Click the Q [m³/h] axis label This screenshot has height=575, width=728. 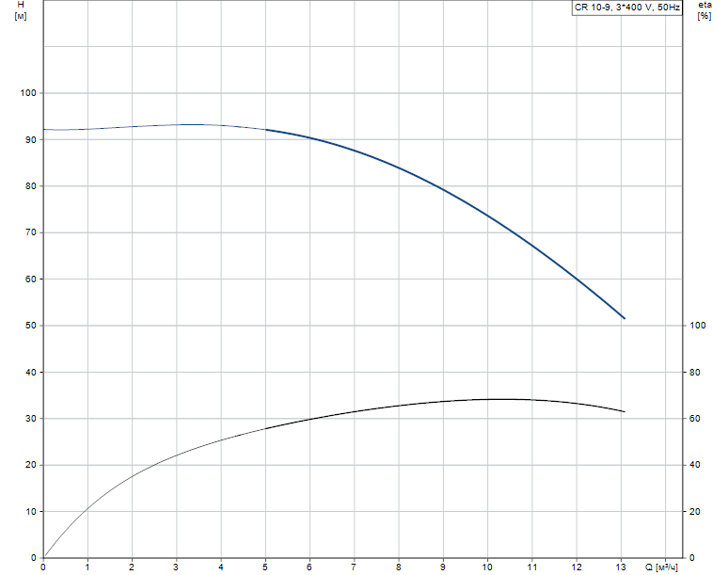tap(661, 567)
